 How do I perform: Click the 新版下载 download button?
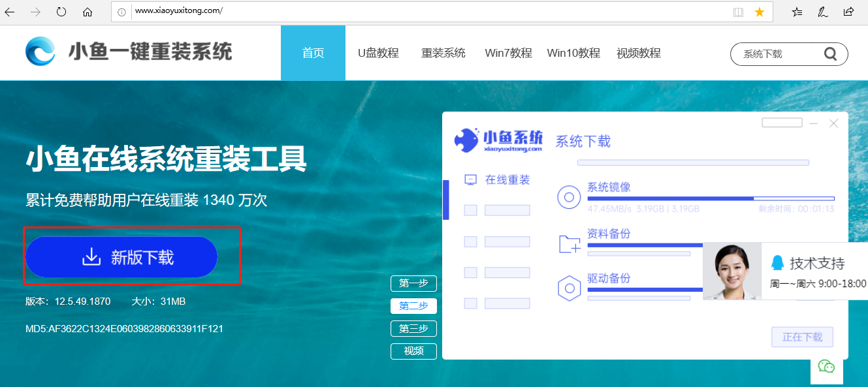click(121, 257)
